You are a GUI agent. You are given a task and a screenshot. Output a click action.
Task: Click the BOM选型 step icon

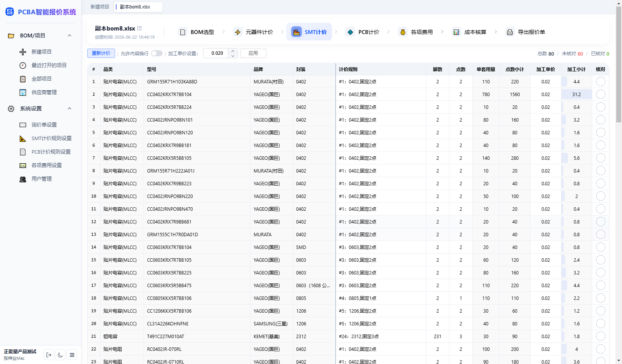(183, 32)
